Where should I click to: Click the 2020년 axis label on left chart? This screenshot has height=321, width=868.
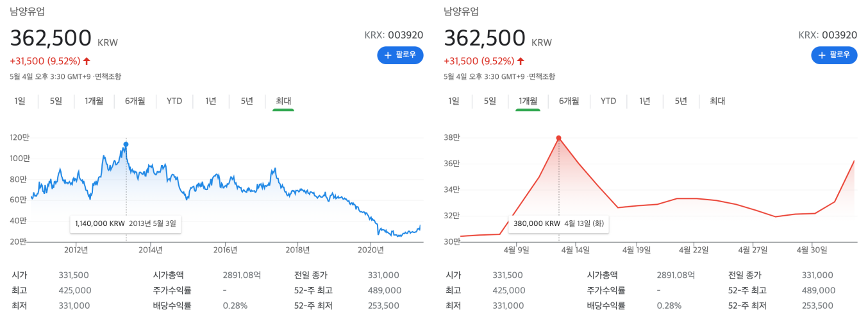point(372,250)
